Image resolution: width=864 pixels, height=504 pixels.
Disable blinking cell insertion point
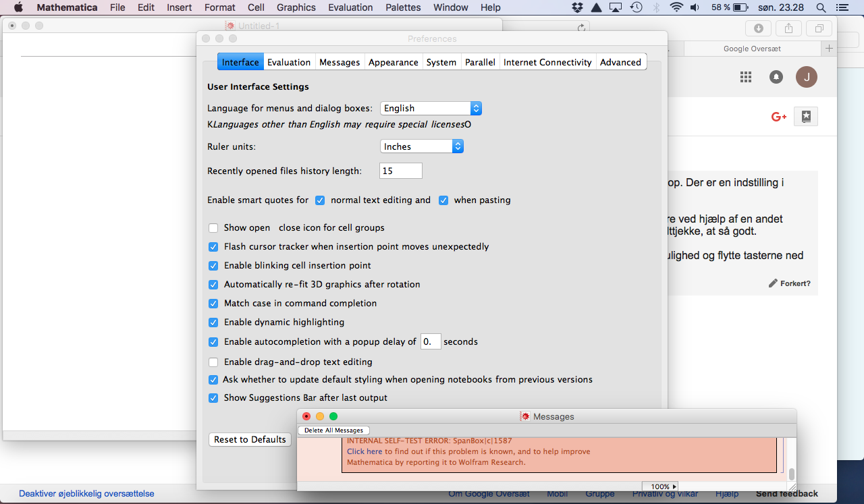coord(213,266)
